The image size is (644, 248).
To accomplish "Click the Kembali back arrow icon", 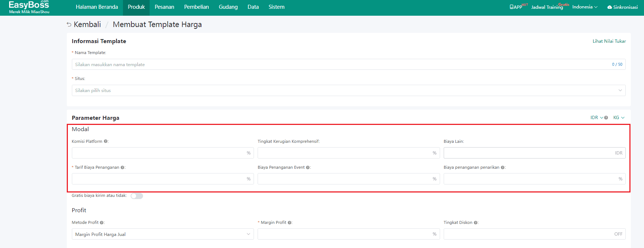I will 69,24.
